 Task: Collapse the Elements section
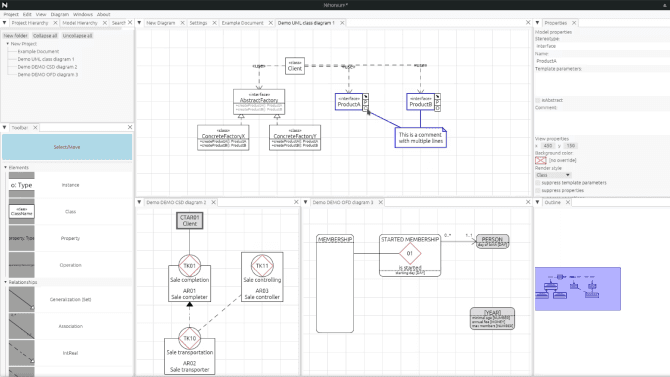point(6,168)
